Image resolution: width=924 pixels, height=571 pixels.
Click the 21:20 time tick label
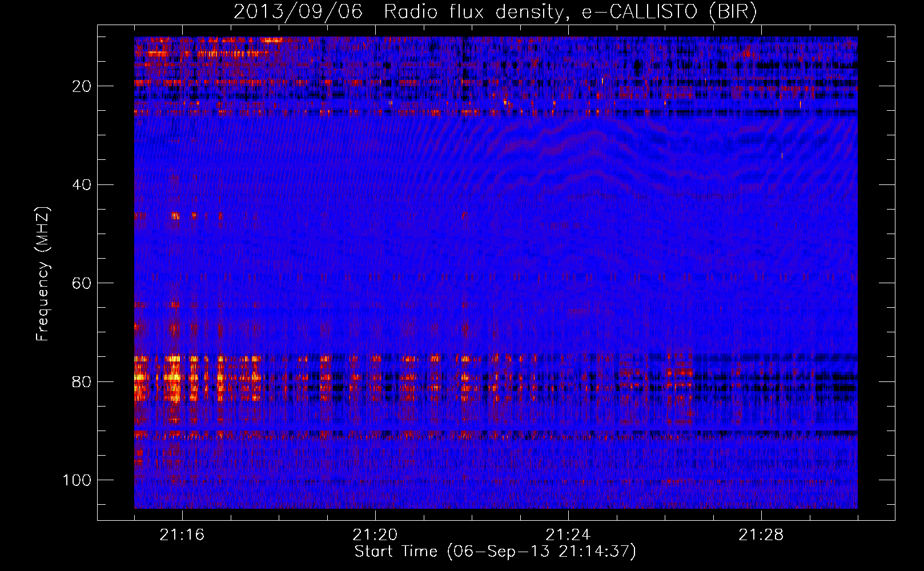(x=375, y=535)
